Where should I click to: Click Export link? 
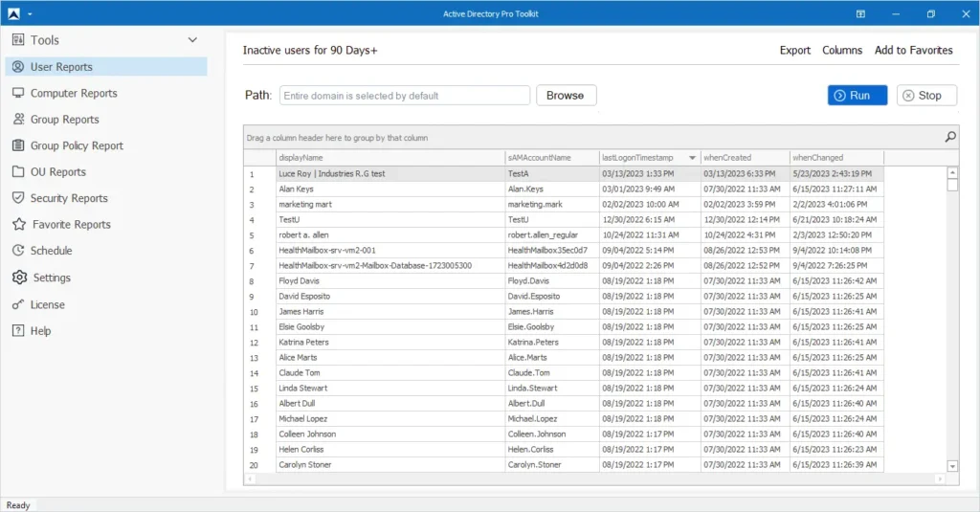[795, 50]
